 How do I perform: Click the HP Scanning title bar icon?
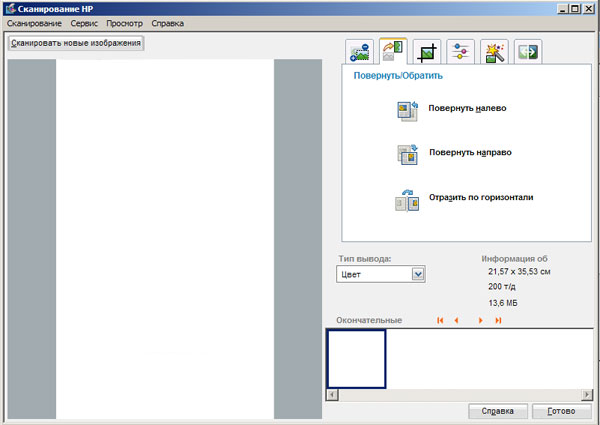(10, 8)
